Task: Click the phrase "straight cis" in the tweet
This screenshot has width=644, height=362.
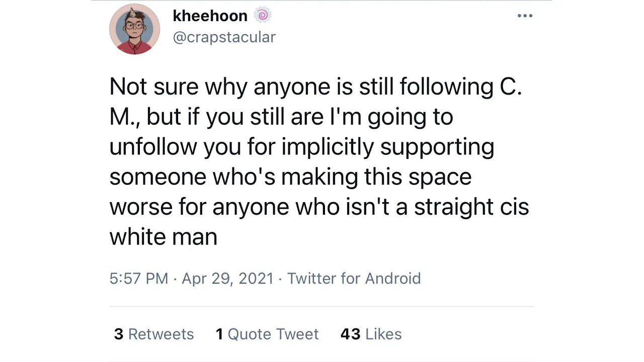Action: pos(471,207)
